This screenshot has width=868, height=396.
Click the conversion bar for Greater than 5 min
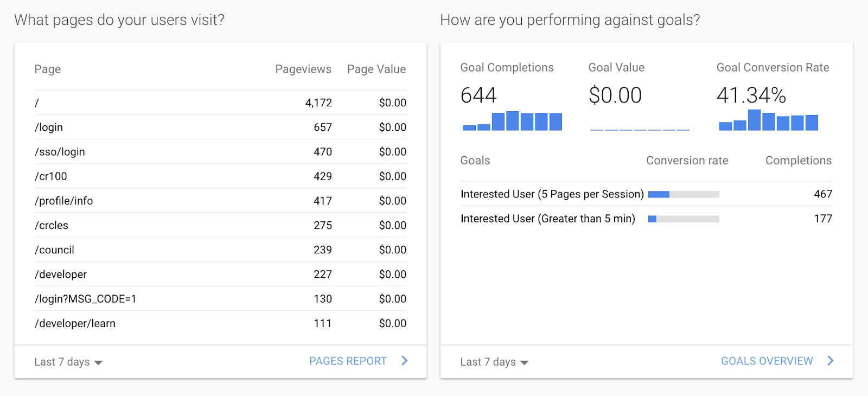point(684,219)
